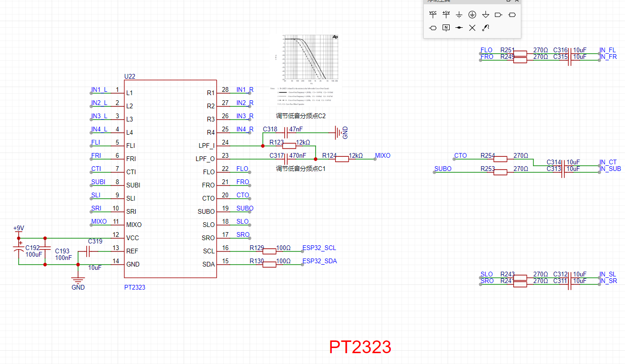The height and width of the screenshot is (364, 625).
Task: Select the IN_SL net label
Action: pyautogui.click(x=608, y=274)
